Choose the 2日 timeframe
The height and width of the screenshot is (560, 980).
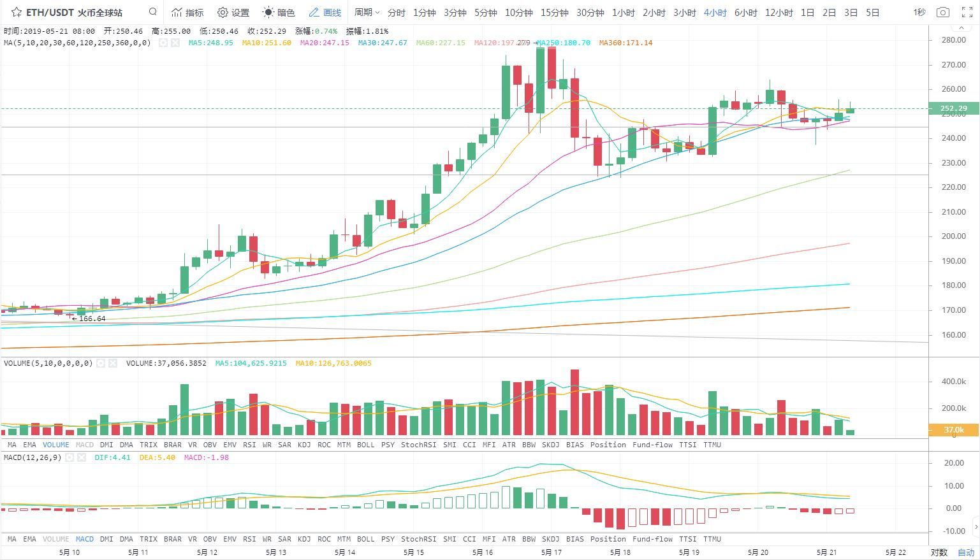coord(829,12)
